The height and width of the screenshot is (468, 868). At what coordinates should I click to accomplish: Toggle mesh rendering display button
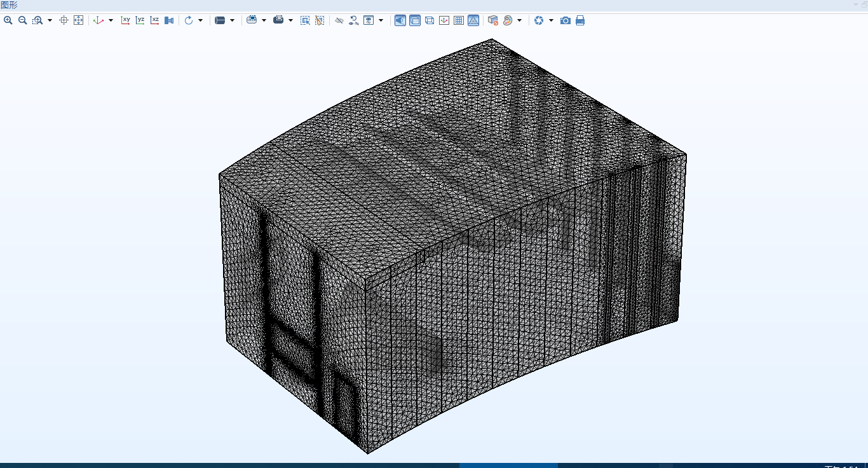click(x=473, y=20)
